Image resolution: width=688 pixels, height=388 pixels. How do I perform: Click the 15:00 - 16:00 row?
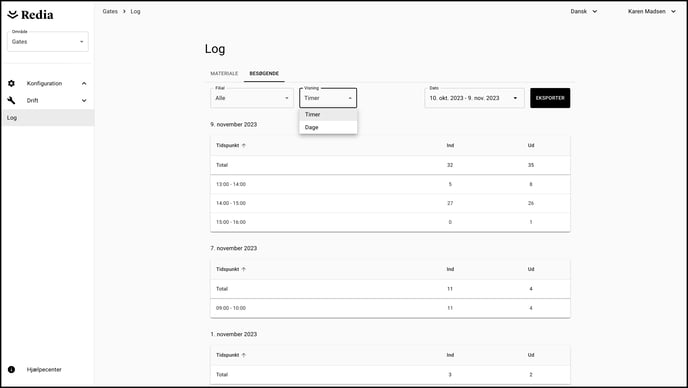tap(390, 222)
